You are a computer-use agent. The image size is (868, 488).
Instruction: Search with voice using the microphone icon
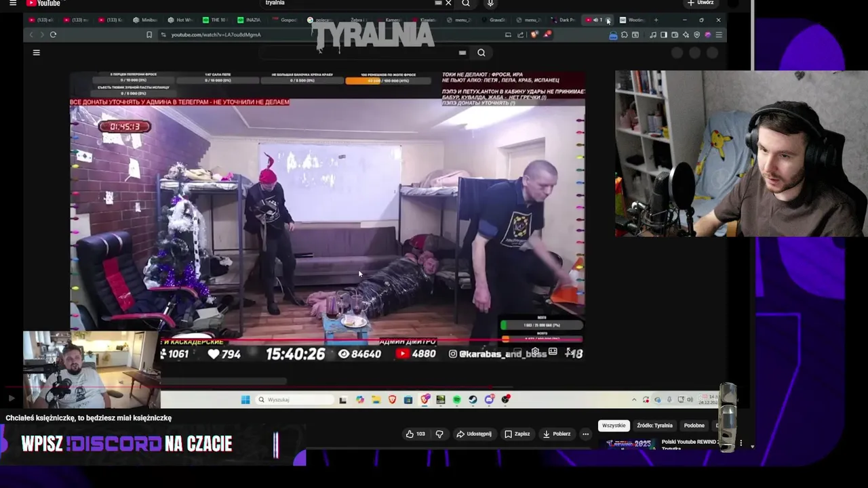pos(490,3)
